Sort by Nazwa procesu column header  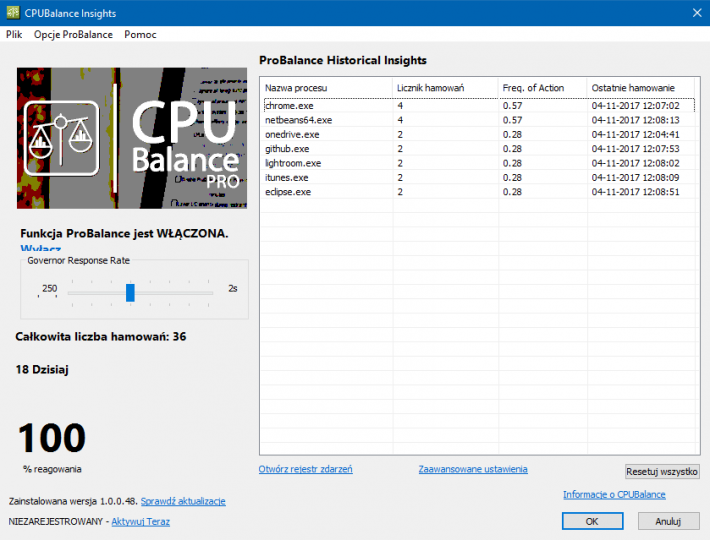point(326,88)
